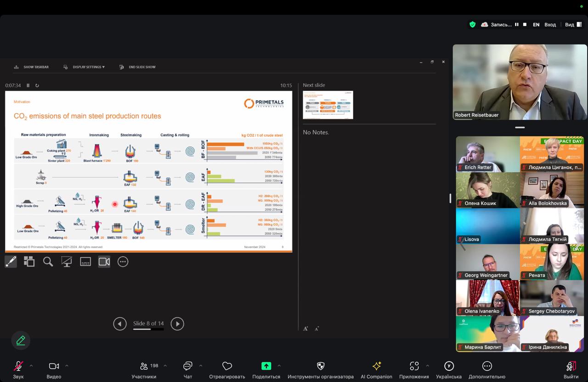Open host tools shield icon
Viewport: 588px width, 382px height.
tap(321, 370)
